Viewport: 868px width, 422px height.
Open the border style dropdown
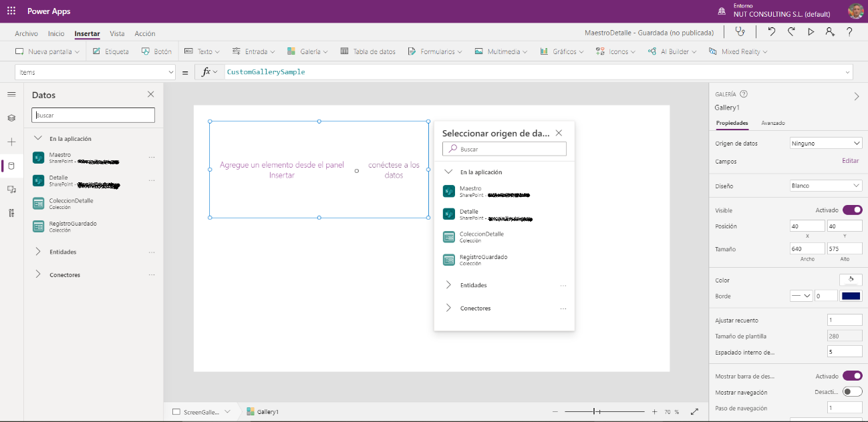point(801,296)
